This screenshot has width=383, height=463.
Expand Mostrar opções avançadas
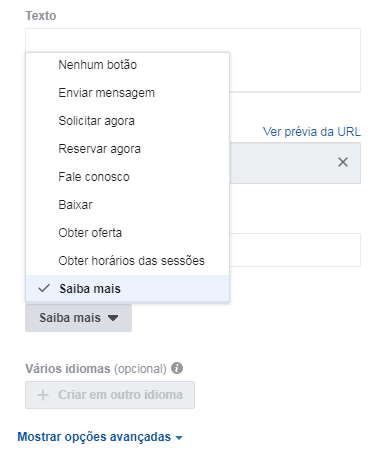[100, 437]
